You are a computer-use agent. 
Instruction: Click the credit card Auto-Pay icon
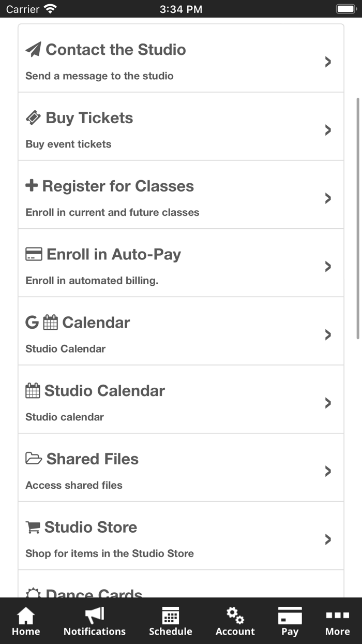tap(34, 254)
